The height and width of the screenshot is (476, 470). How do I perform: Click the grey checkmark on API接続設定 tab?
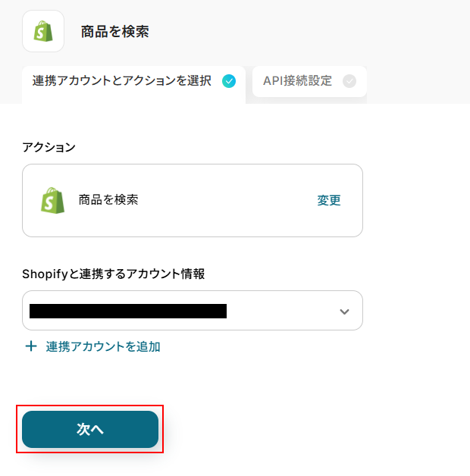click(x=349, y=81)
